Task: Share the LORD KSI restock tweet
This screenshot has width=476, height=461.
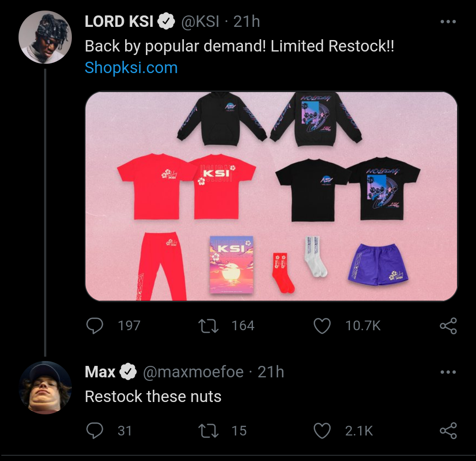Action: tap(448, 326)
